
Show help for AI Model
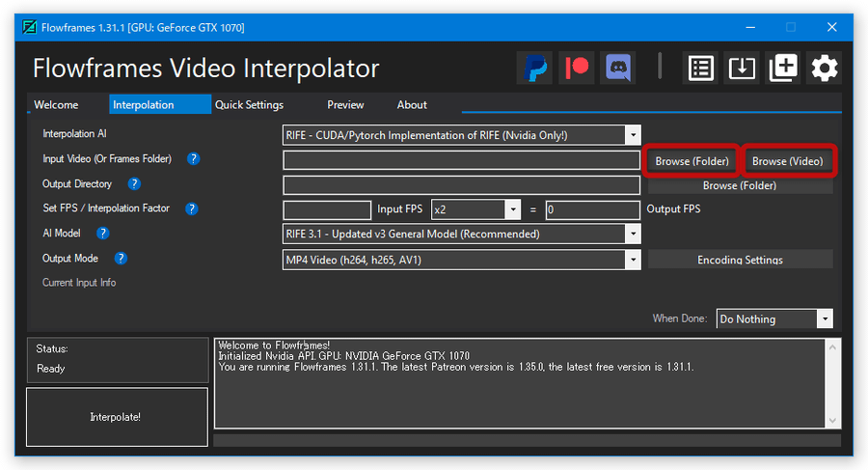[102, 233]
